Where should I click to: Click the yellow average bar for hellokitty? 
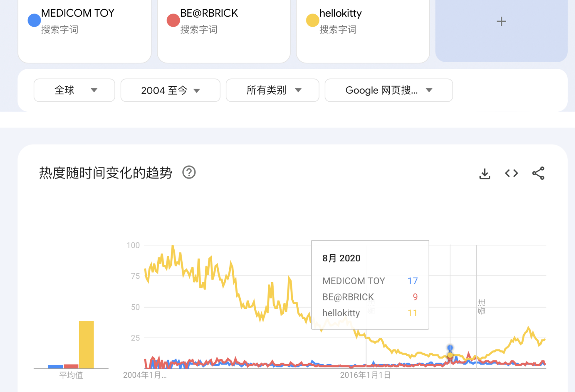pyautogui.click(x=86, y=344)
